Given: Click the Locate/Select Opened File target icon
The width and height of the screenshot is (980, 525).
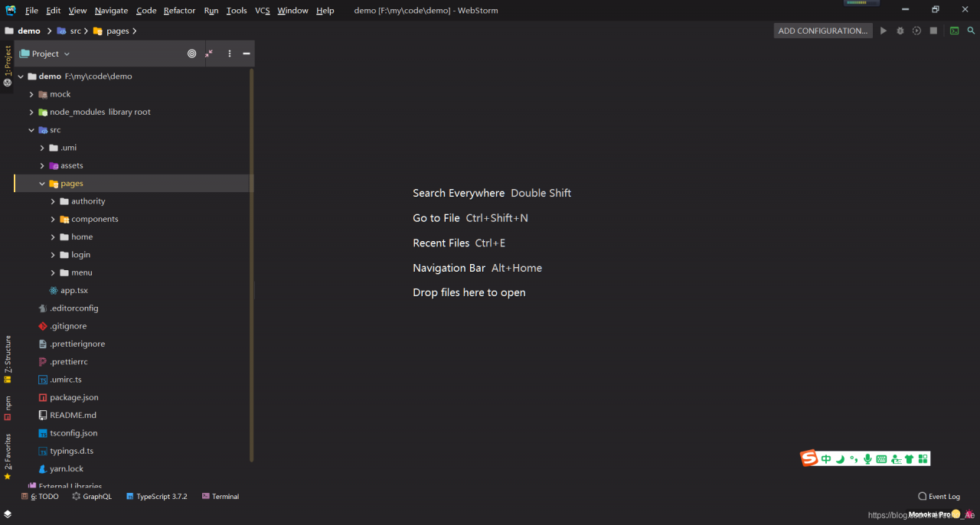Looking at the screenshot, I should (x=191, y=54).
